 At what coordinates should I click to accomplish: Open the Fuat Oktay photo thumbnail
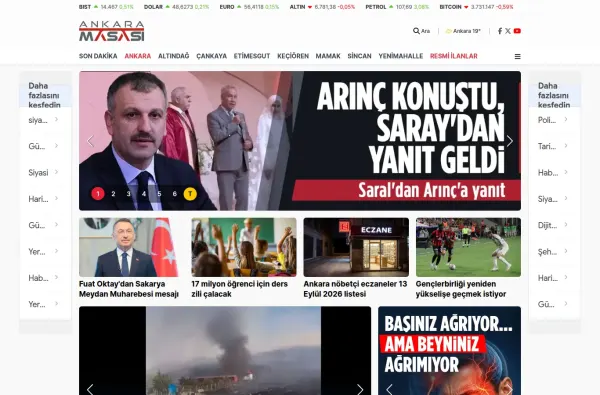pyautogui.click(x=129, y=247)
